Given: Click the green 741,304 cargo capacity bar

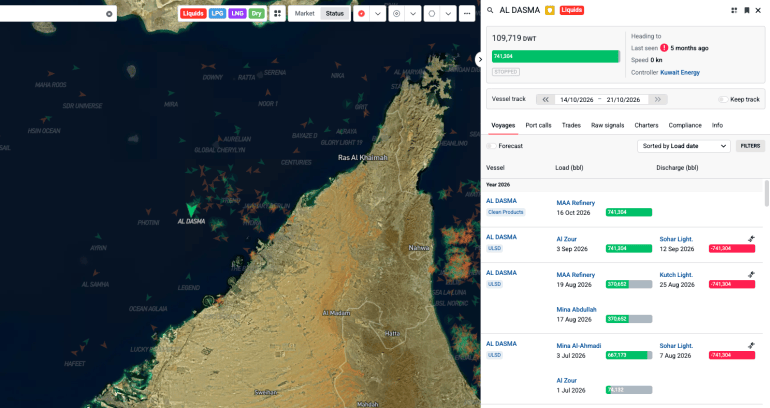Looking at the screenshot, I should coord(555,56).
